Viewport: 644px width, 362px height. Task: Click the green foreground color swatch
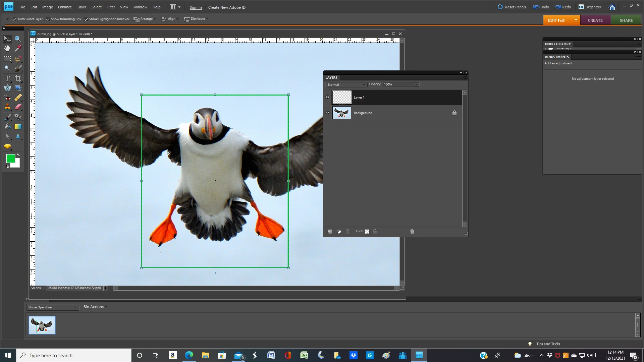click(10, 159)
